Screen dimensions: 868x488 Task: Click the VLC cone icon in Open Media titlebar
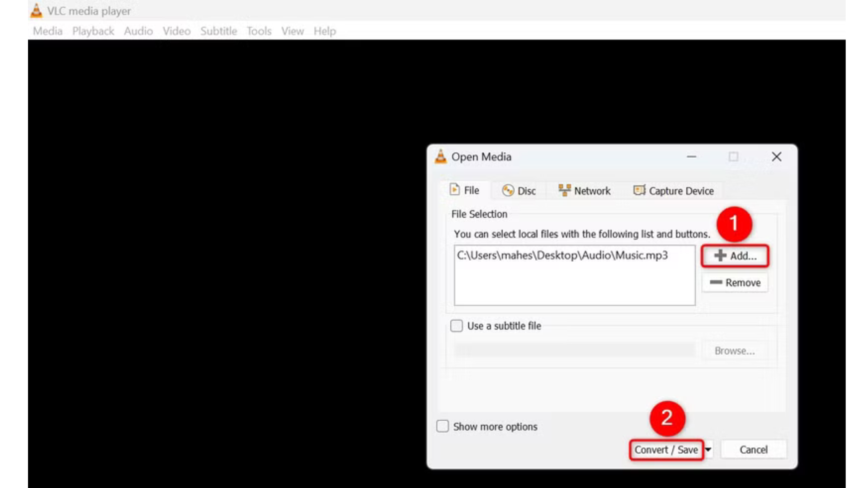[x=439, y=157]
